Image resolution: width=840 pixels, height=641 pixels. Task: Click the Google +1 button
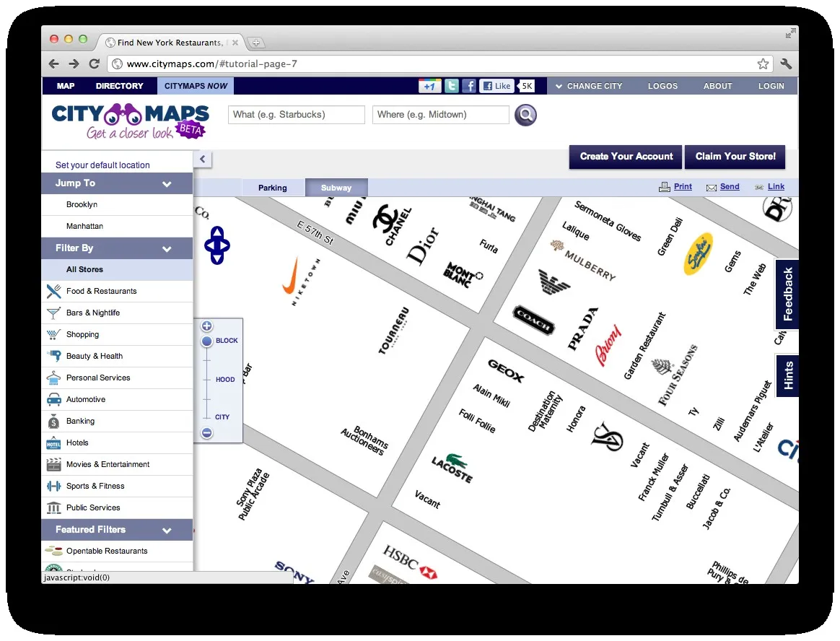430,86
